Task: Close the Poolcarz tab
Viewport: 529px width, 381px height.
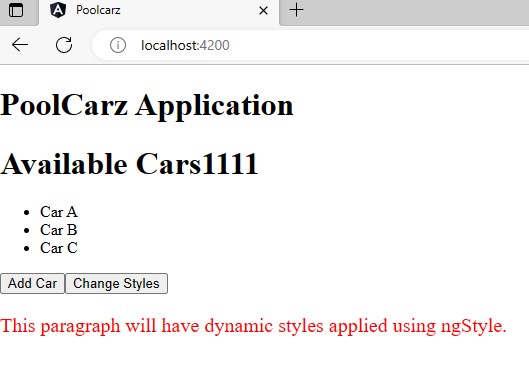Action: (x=263, y=11)
